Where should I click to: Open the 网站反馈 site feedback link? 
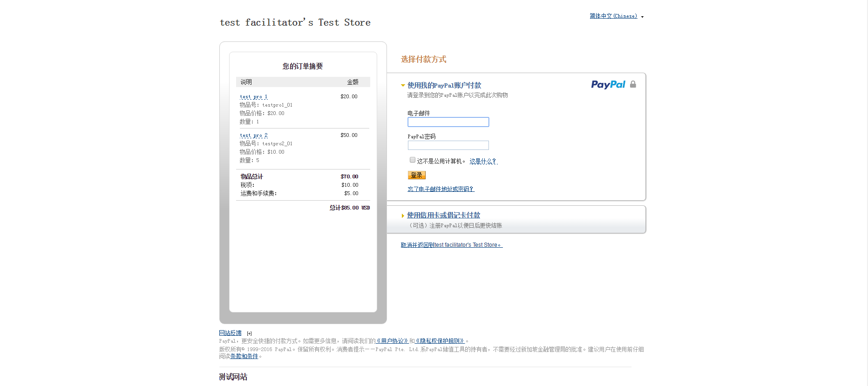pyautogui.click(x=231, y=333)
